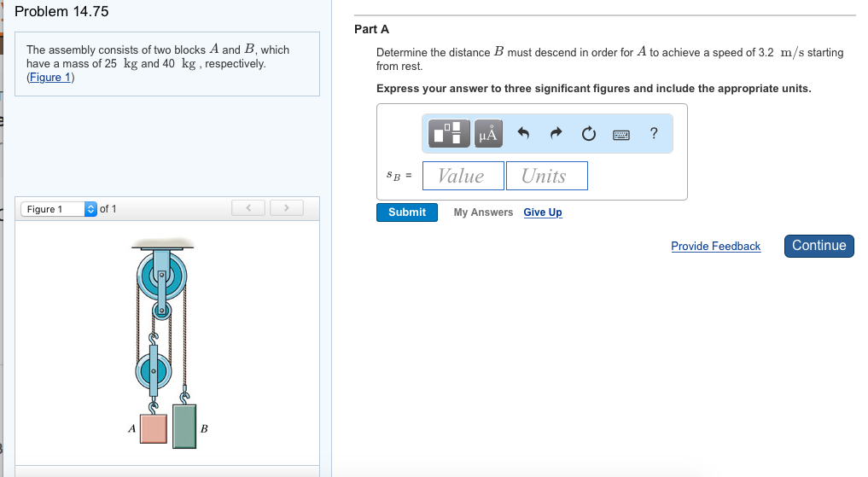
Task: Open the Provide Feedback link
Action: pos(716,247)
